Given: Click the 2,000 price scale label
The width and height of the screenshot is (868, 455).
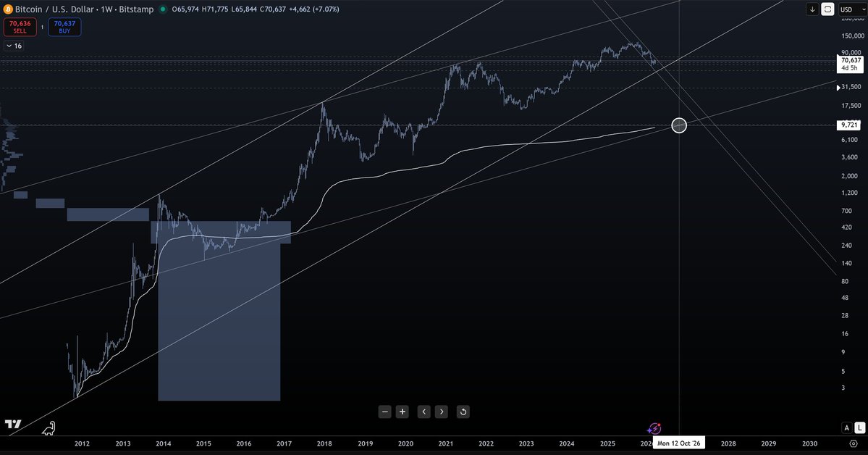Looking at the screenshot, I should (x=850, y=176).
